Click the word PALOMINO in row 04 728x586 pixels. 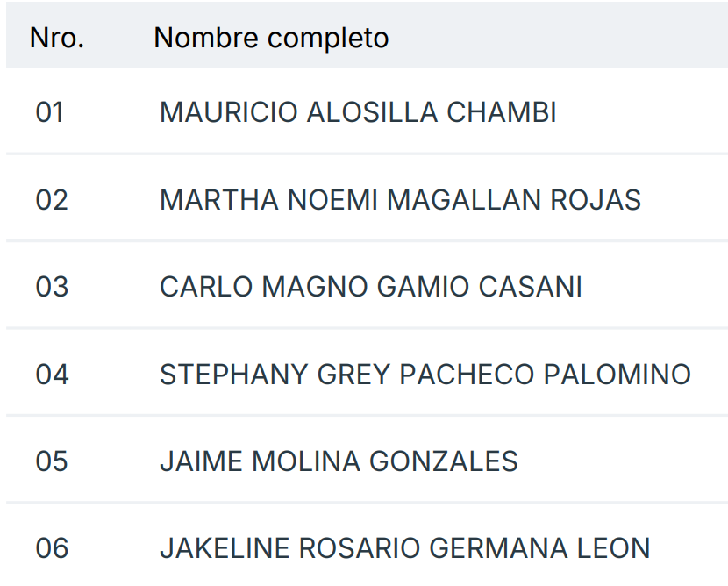617,375
